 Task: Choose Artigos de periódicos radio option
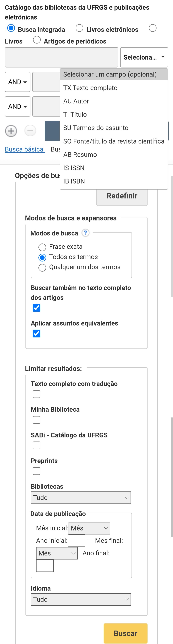(37, 40)
